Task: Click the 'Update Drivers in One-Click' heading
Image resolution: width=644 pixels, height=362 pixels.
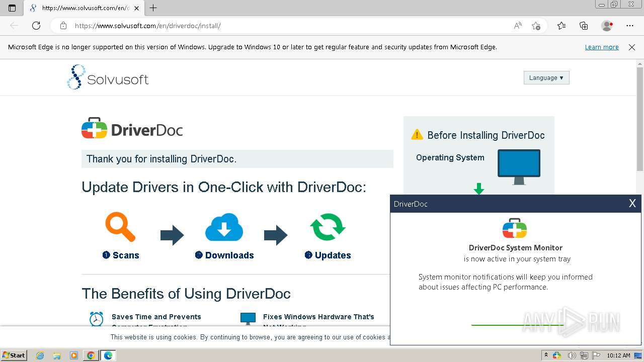Action: tap(224, 187)
